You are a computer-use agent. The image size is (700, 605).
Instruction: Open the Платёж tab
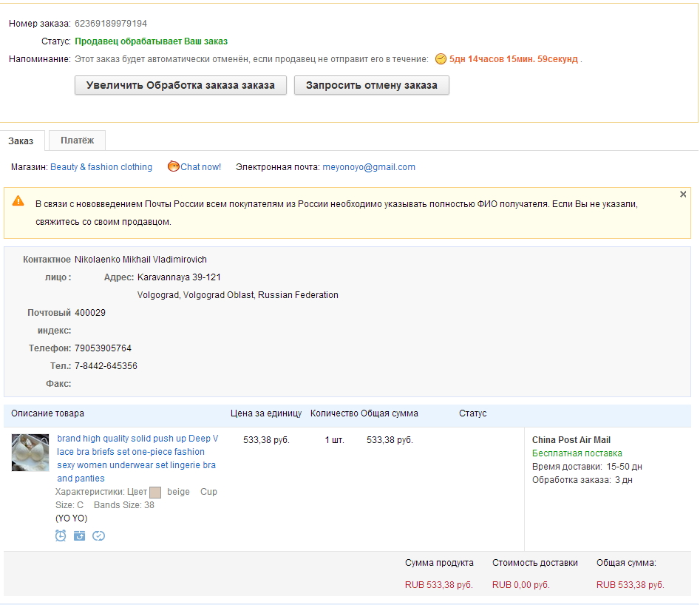[78, 140]
